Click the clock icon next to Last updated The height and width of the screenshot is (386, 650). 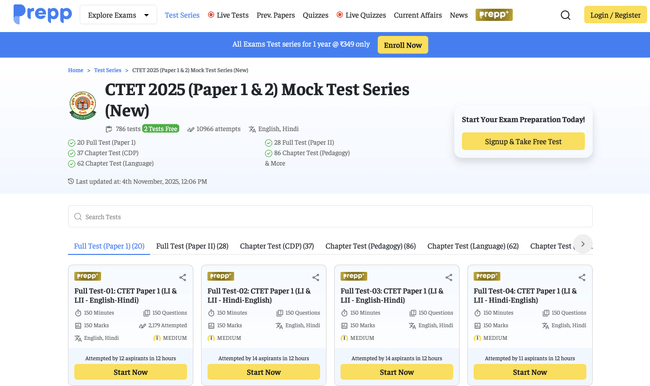tap(71, 181)
